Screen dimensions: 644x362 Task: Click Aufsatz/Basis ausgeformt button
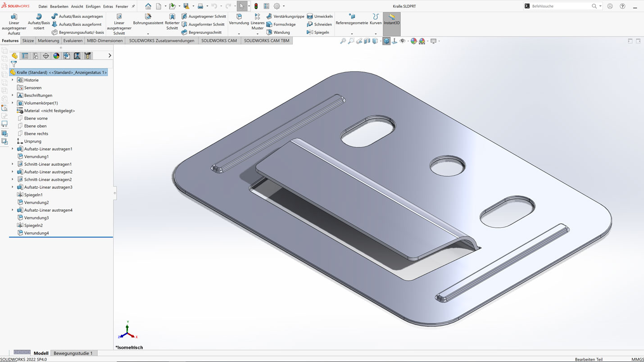(x=77, y=24)
